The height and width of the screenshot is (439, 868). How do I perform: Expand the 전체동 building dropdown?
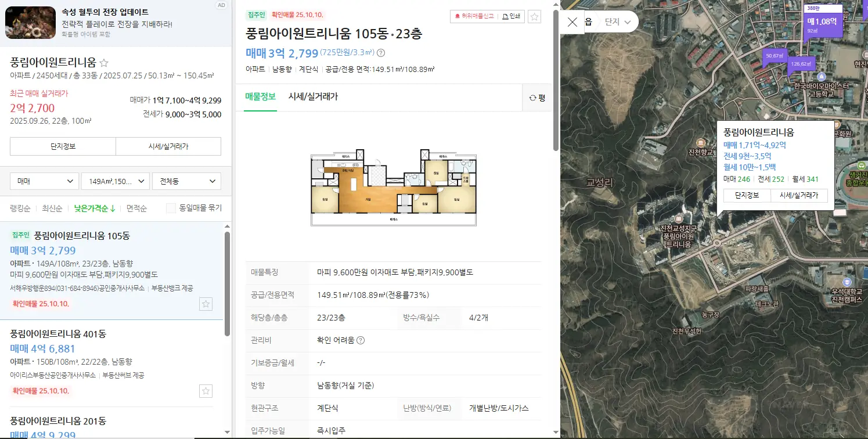(x=186, y=181)
